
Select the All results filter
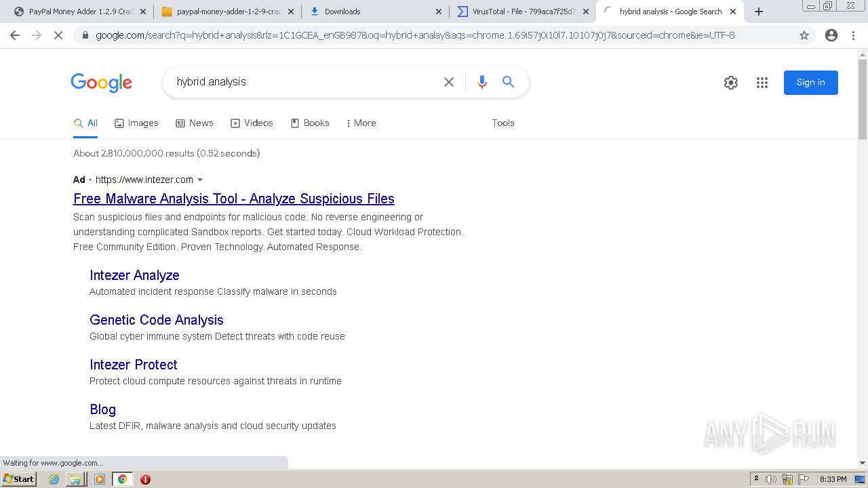85,123
